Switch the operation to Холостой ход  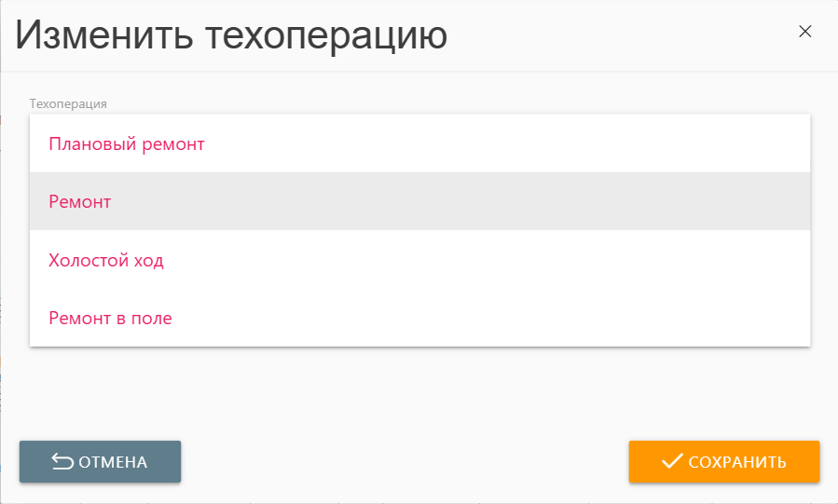click(106, 261)
